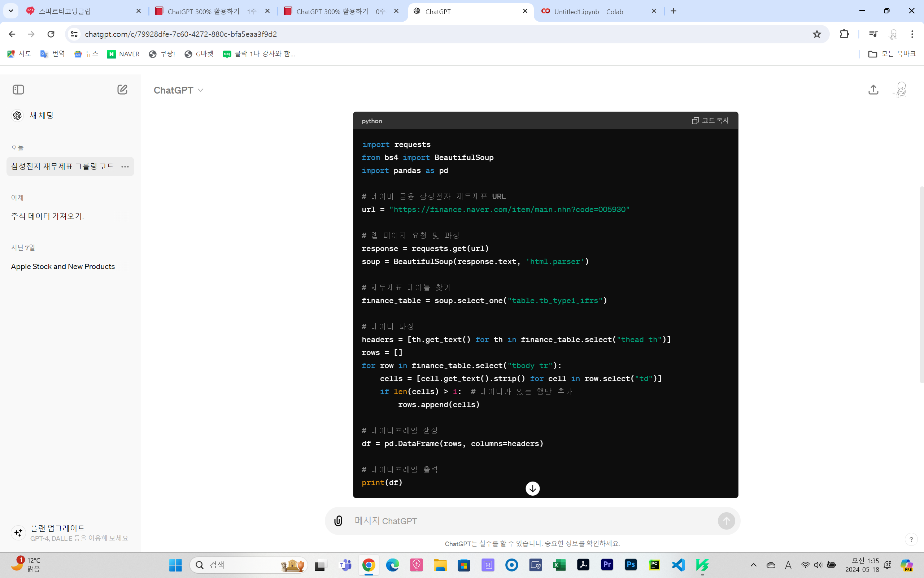Open Chrome three-dot menu
924x578 pixels.
tap(912, 34)
